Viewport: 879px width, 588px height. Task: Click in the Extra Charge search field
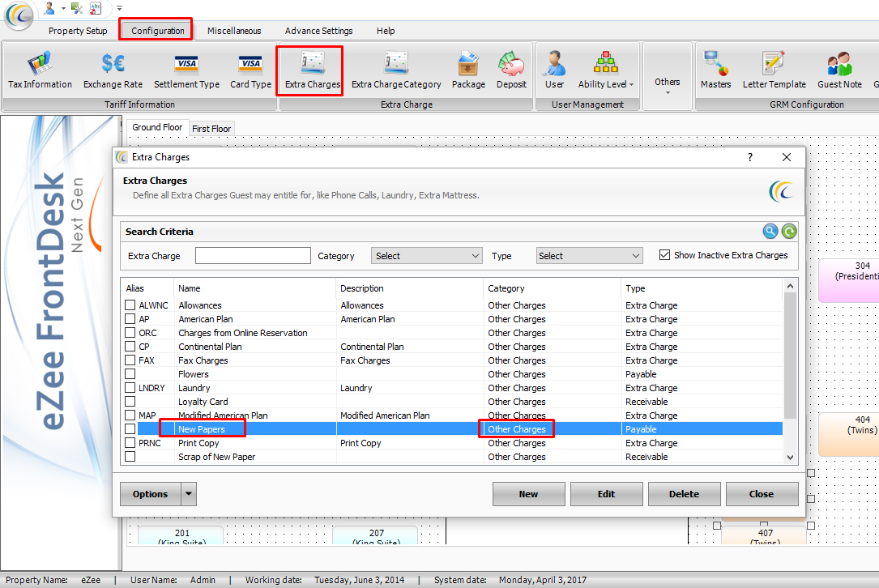253,256
